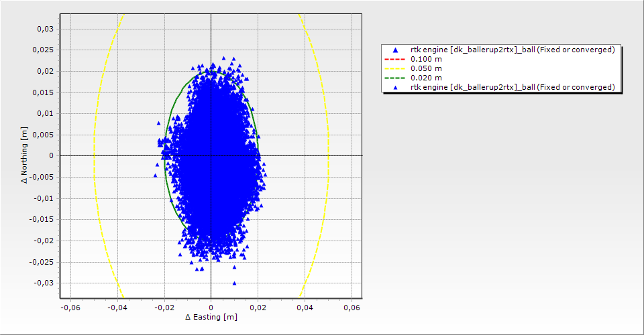This screenshot has width=644, height=335.
Task: Click the 0,03 tick on the Northing axis
Action: click(46, 29)
